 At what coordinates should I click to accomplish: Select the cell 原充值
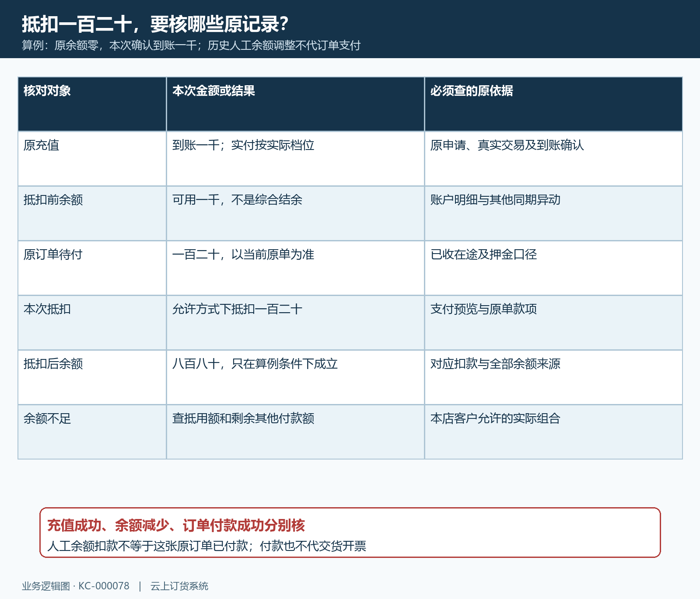[x=92, y=159]
